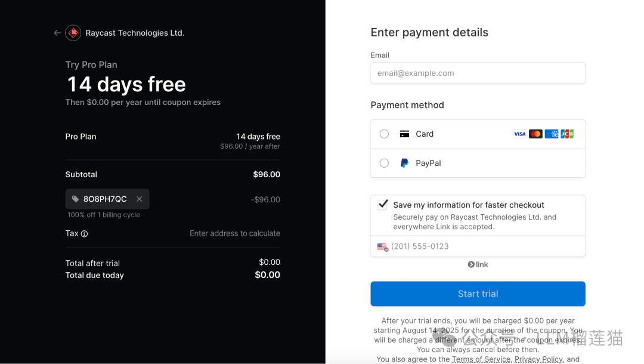The width and height of the screenshot is (644, 364).
Task: Click the Mastercard logo
Action: (x=535, y=134)
